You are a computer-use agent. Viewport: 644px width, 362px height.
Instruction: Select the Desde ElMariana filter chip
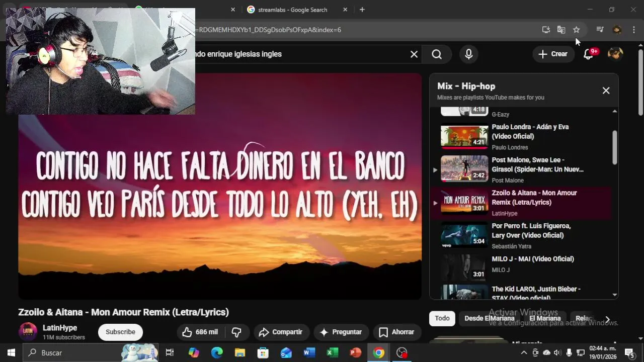pyautogui.click(x=489, y=318)
